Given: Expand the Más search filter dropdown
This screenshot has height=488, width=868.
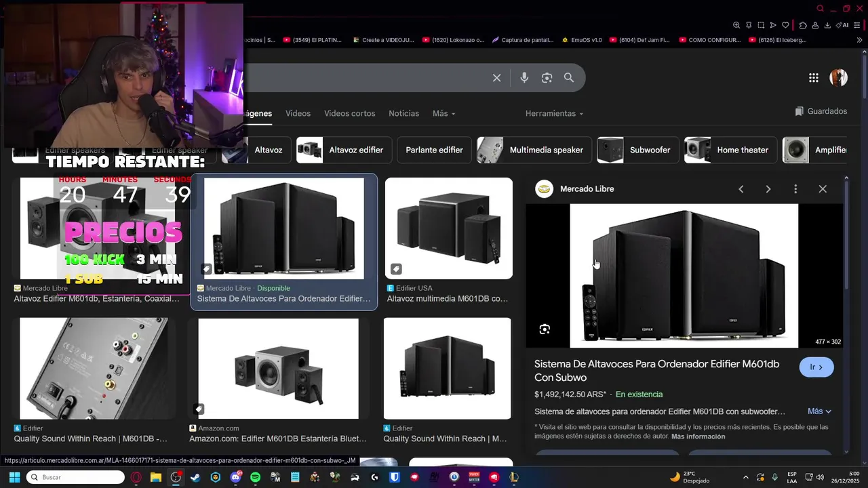Looking at the screenshot, I should (444, 113).
